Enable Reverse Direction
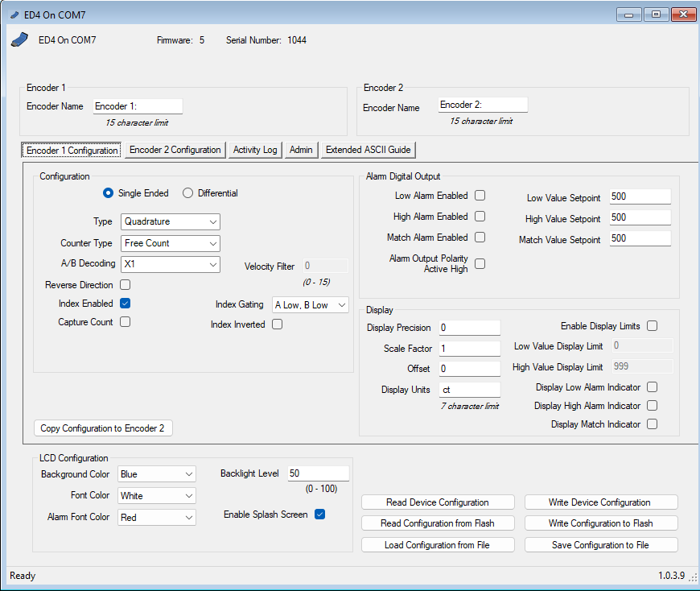This screenshot has width=700, height=591. point(125,284)
